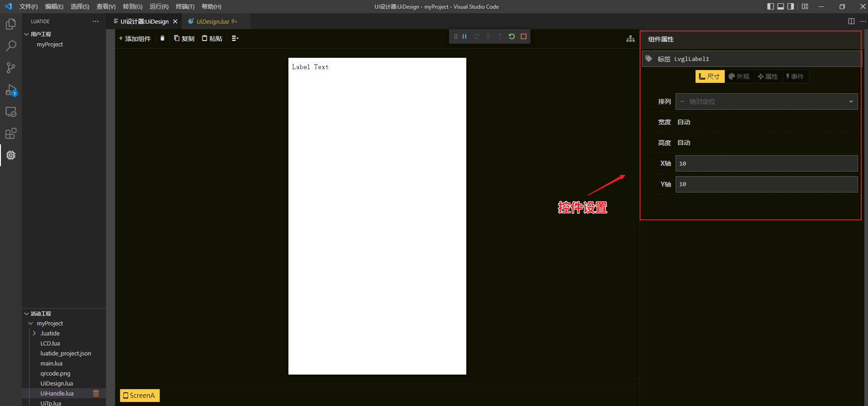Viewport: 868px width, 406px height.
Task: Click the trash delete icon in designer toolbar
Action: coord(162,39)
